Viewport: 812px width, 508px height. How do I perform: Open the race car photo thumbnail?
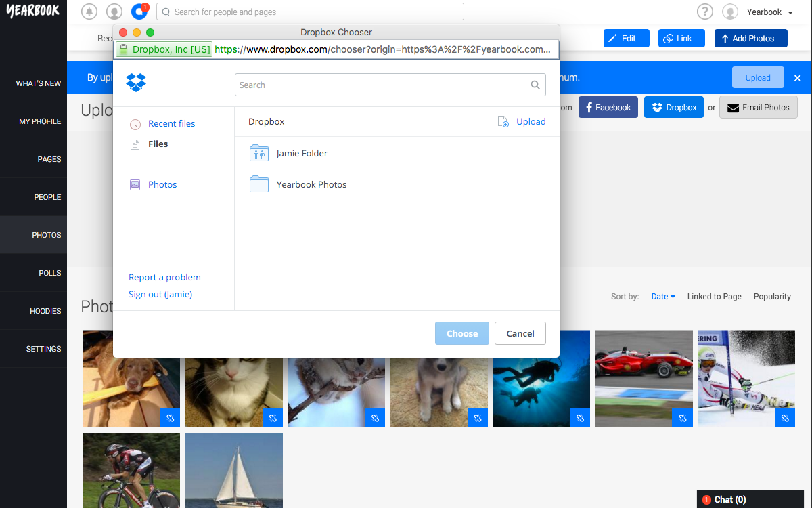click(x=644, y=379)
